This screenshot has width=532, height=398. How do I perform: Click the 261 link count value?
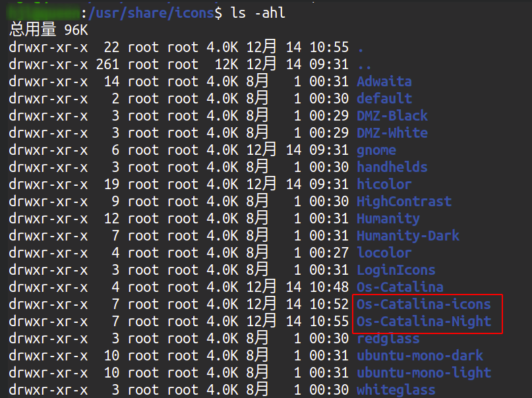[x=107, y=65]
